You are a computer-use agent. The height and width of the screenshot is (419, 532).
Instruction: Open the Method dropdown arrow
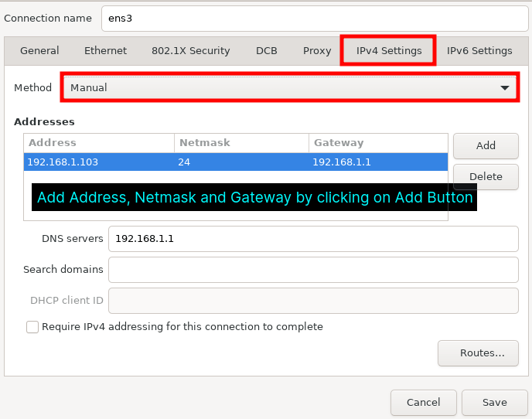point(507,88)
